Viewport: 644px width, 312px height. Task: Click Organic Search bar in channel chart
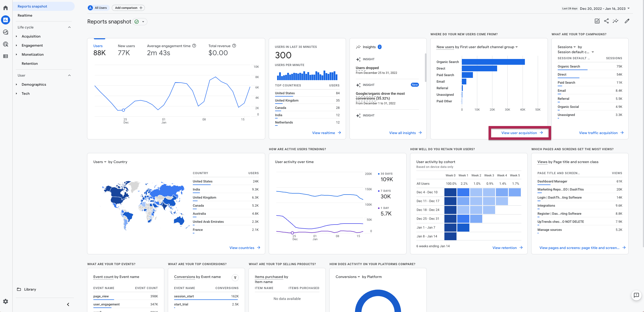coord(493,62)
